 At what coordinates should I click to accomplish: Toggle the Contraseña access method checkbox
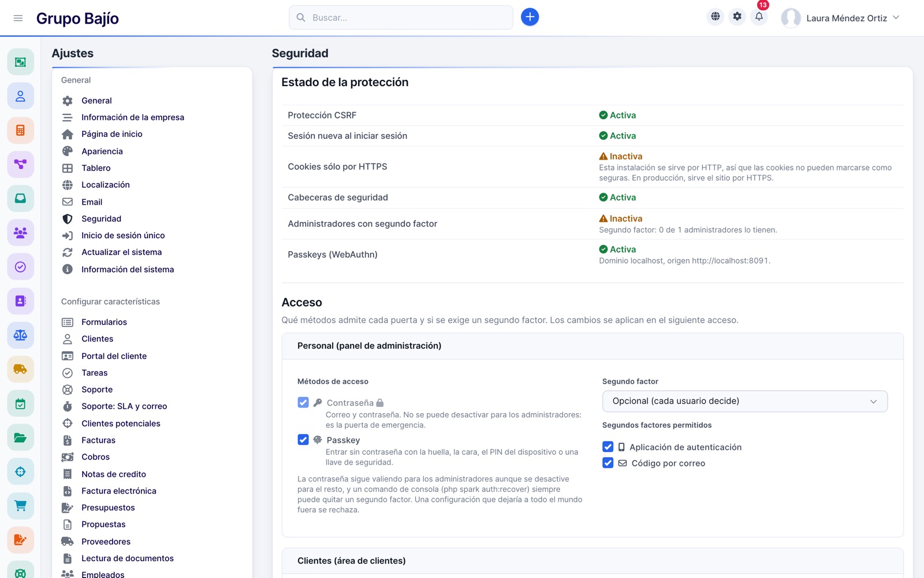pyautogui.click(x=303, y=402)
